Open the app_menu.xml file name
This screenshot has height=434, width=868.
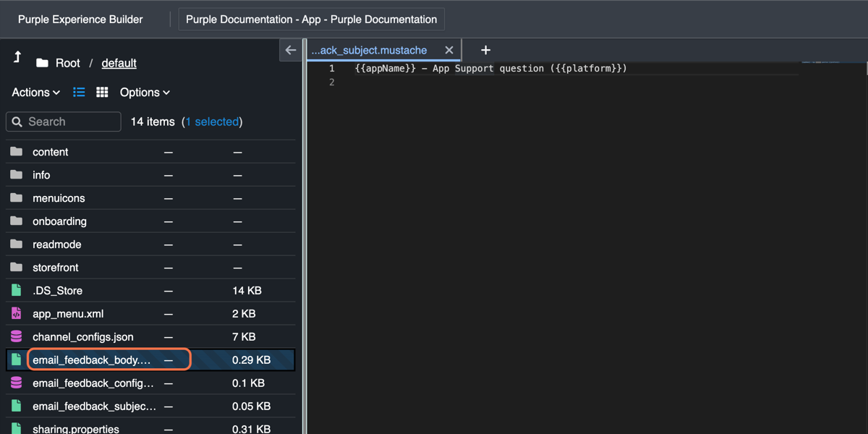pos(68,314)
